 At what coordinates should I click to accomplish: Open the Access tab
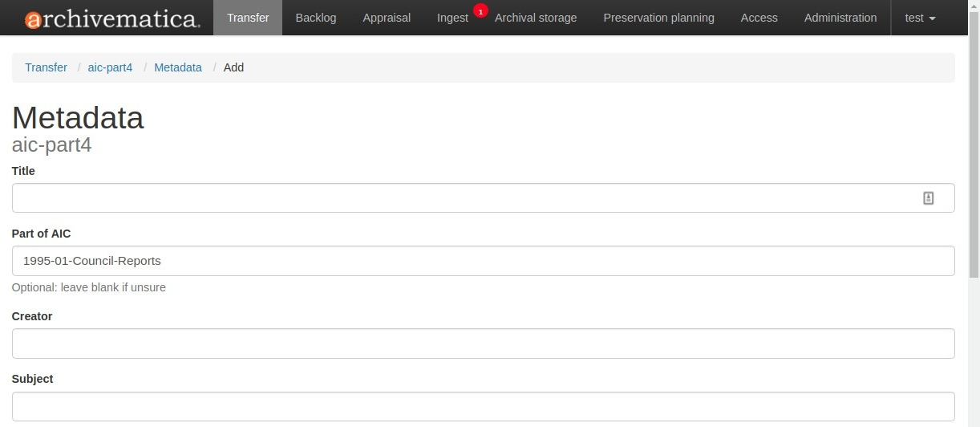point(759,18)
